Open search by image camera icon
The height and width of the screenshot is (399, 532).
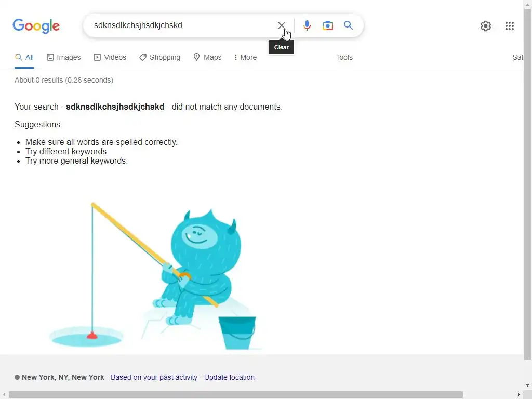tap(327, 25)
